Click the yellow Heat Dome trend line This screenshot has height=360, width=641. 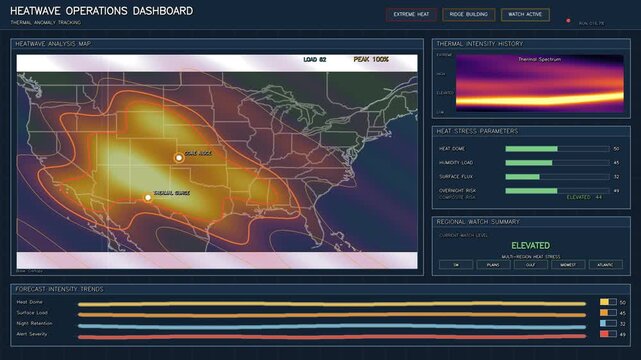pos(332,304)
